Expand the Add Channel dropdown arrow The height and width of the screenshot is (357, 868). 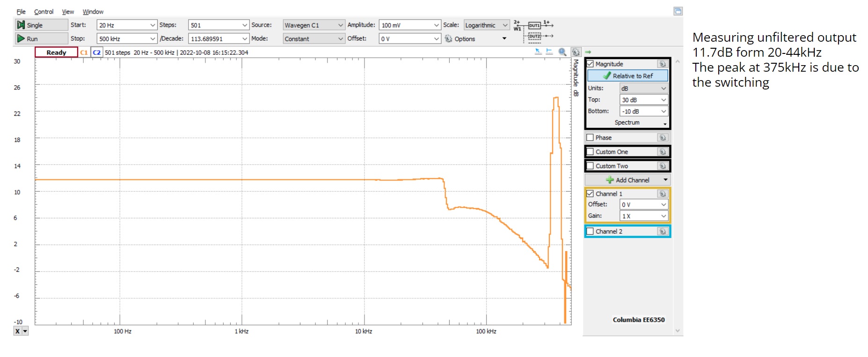pyautogui.click(x=665, y=180)
